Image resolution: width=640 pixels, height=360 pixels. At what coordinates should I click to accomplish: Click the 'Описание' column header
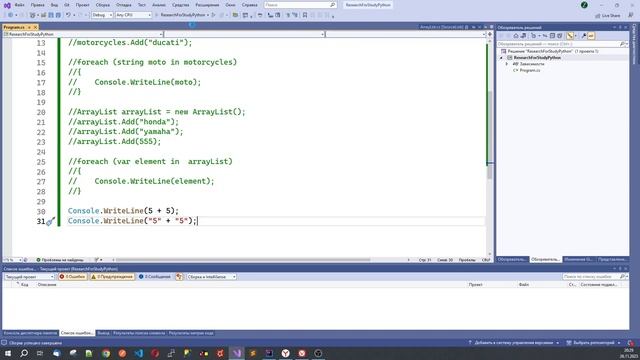coord(47,284)
